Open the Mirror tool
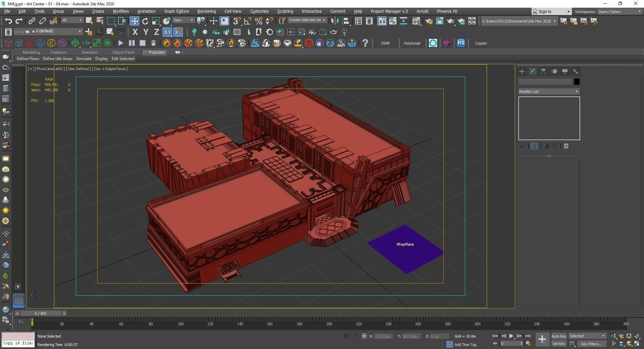Screen dimensions: 644x349 click(334, 21)
